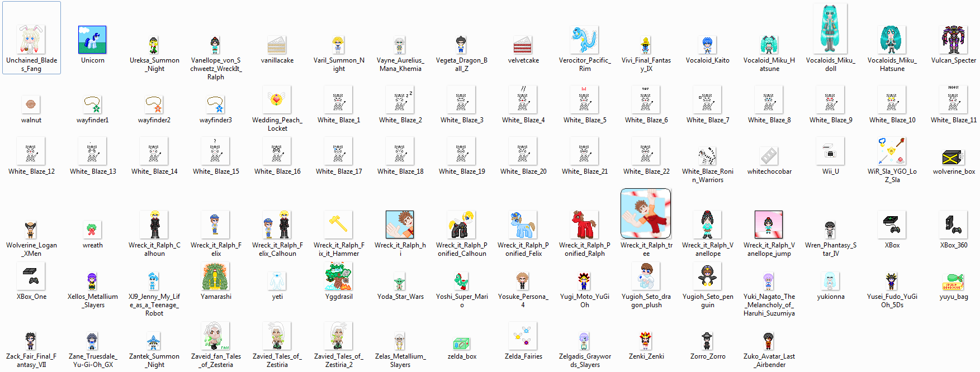Open the Vocaloid_Kaito sprite file
Image resolution: width=980 pixels, height=372 pixels.
[x=707, y=45]
